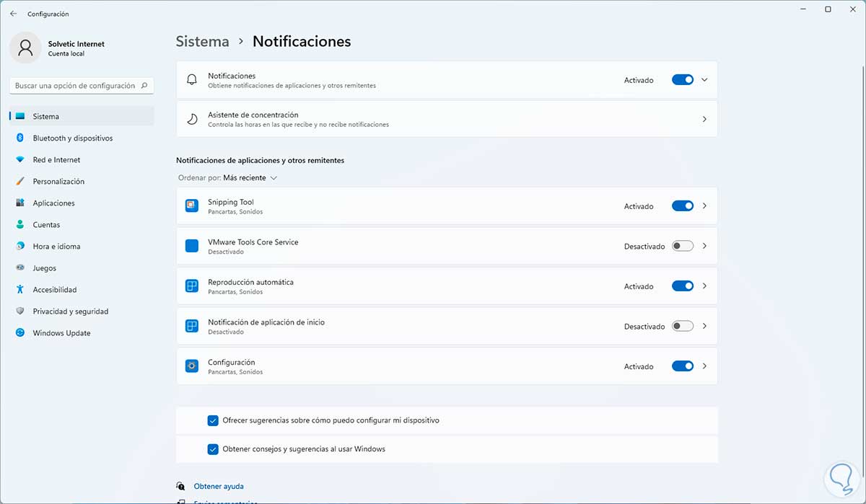Open the Cuentas section label
Image resolution: width=866 pixels, height=504 pixels.
point(46,224)
